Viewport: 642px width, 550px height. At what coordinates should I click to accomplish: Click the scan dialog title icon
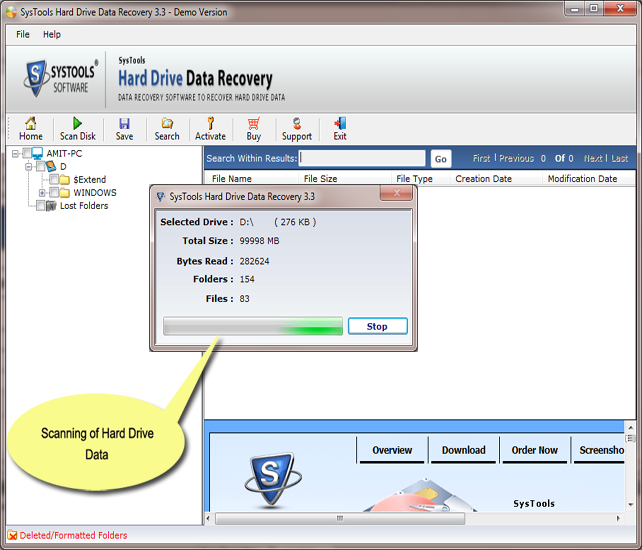(161, 197)
